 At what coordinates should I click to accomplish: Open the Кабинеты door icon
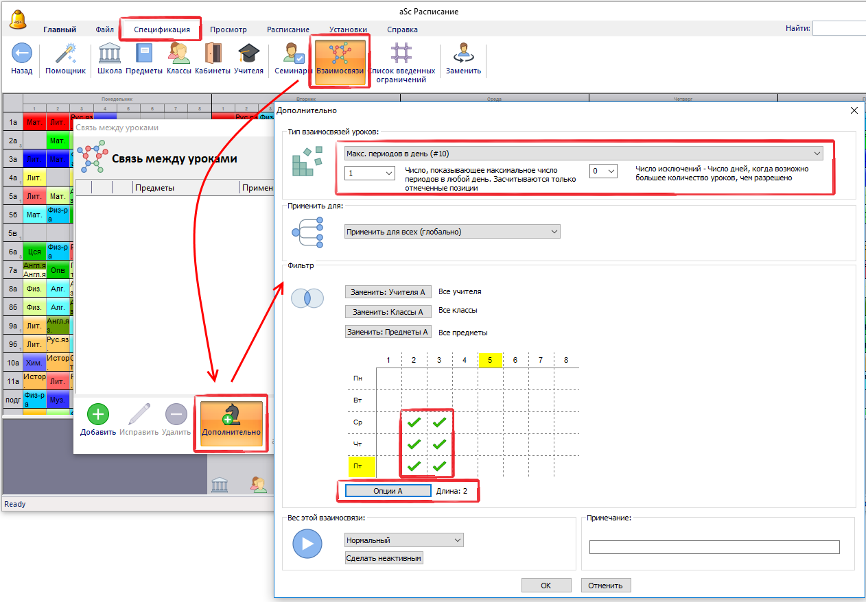point(213,54)
